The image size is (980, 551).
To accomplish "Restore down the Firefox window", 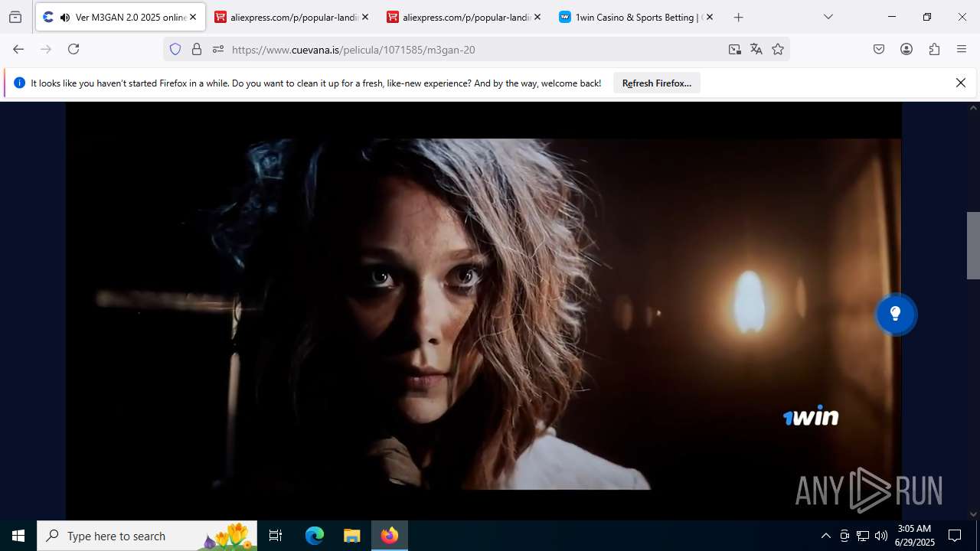I will point(926,17).
